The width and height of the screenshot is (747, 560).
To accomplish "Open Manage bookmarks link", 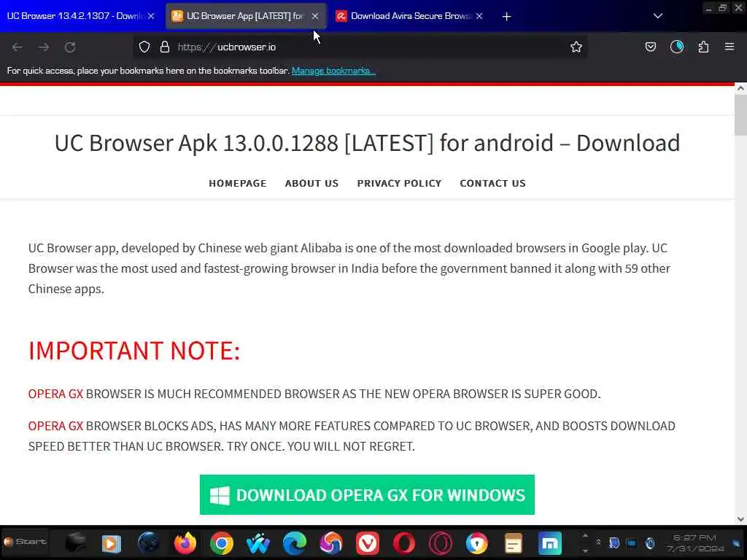I will pyautogui.click(x=333, y=71).
